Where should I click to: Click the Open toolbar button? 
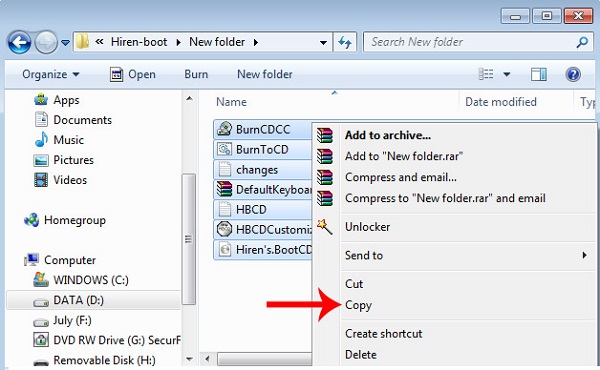(x=133, y=74)
